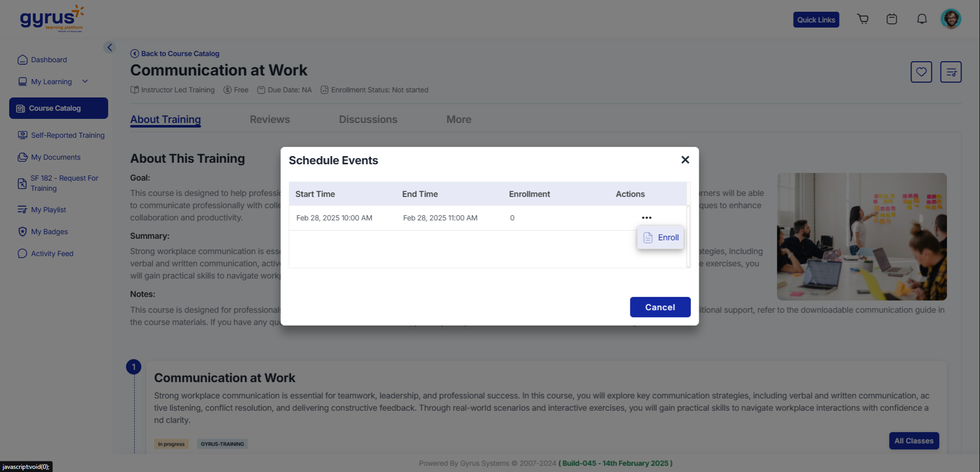
Task: Click the add-to-playlist icon
Action: [x=950, y=72]
